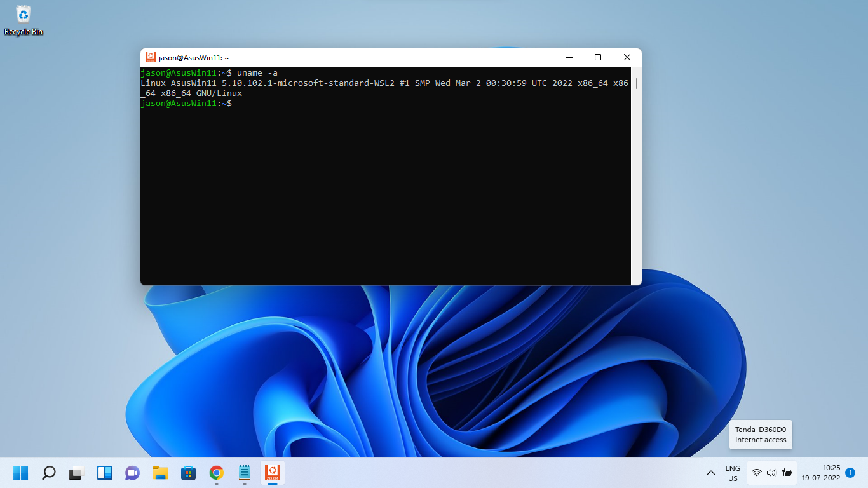Screen dimensions: 868x488
Task: Open taskbar Search
Action: pos(48,473)
